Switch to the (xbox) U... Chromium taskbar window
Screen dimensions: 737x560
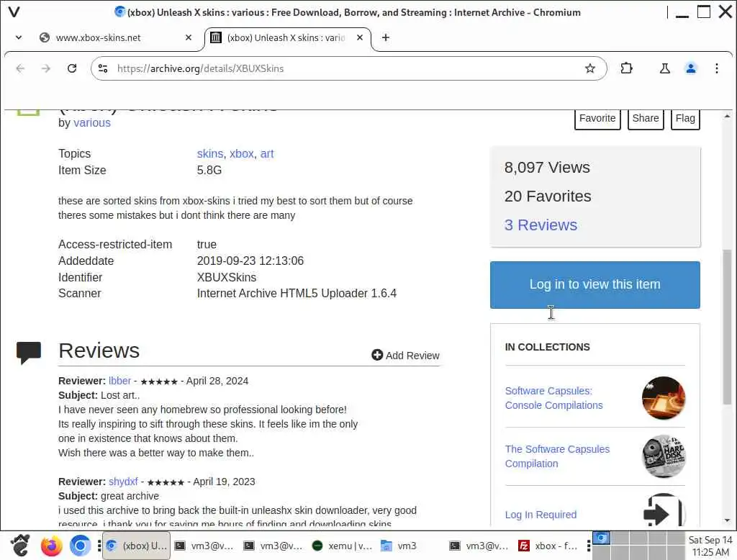pos(136,546)
